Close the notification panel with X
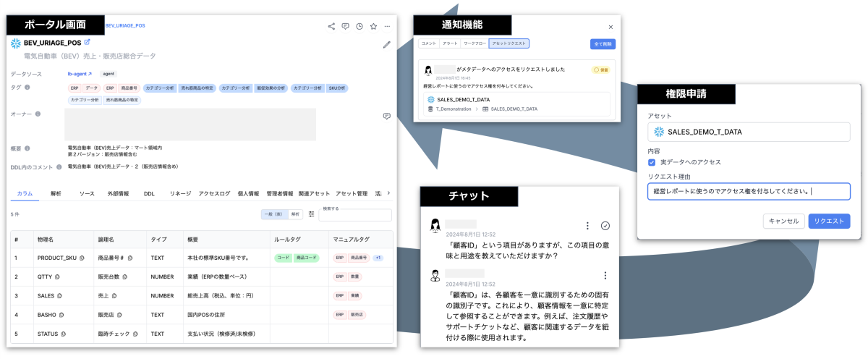 pyautogui.click(x=610, y=27)
